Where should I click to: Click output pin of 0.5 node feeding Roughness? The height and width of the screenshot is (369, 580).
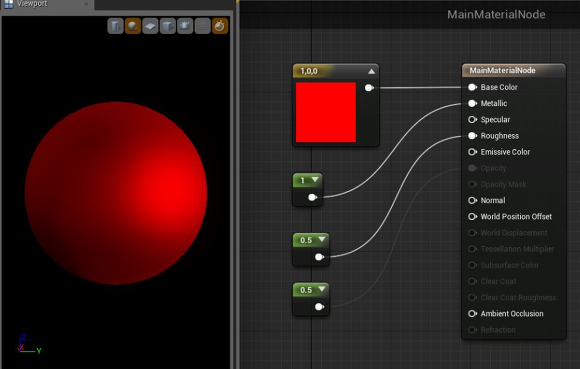coord(319,257)
